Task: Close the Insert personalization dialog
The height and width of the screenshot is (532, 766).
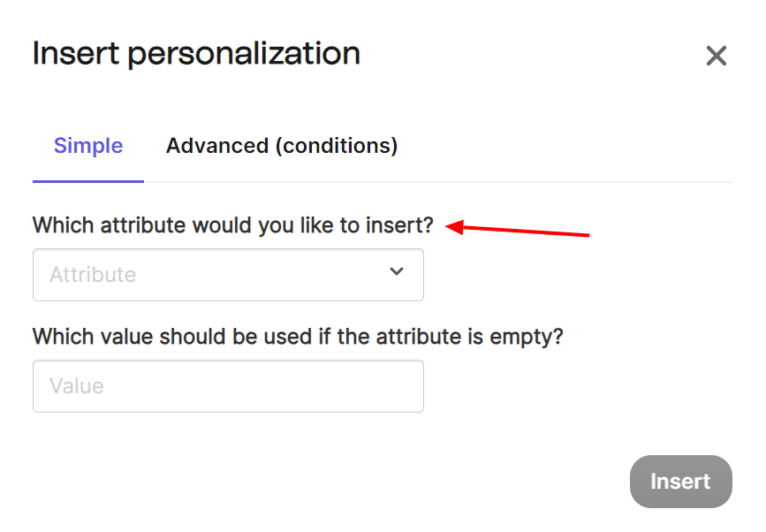Action: tap(716, 57)
